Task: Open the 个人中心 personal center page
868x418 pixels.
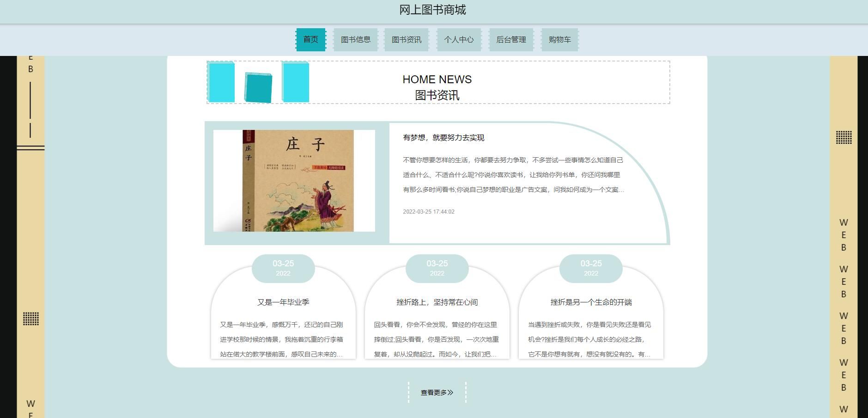Action: pyautogui.click(x=459, y=40)
